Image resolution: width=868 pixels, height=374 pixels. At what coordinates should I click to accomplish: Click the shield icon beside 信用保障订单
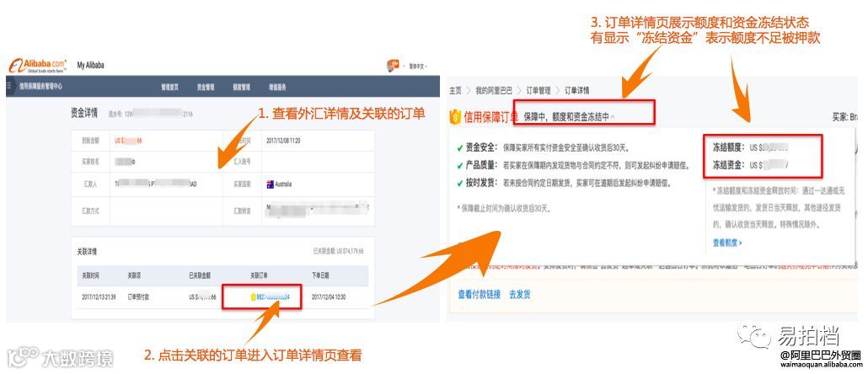[455, 117]
